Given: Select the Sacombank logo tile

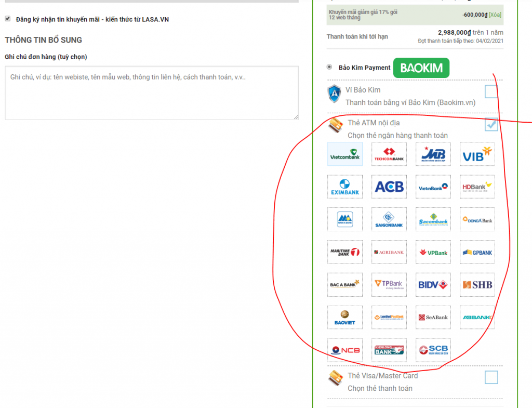Looking at the screenshot, I should click(433, 219).
